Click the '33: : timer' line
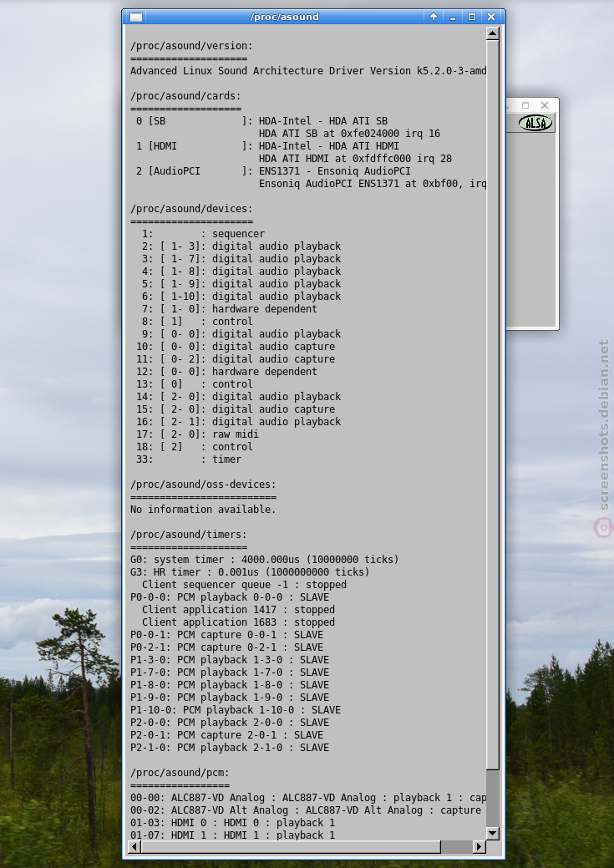This screenshot has height=868, width=614. point(189,459)
